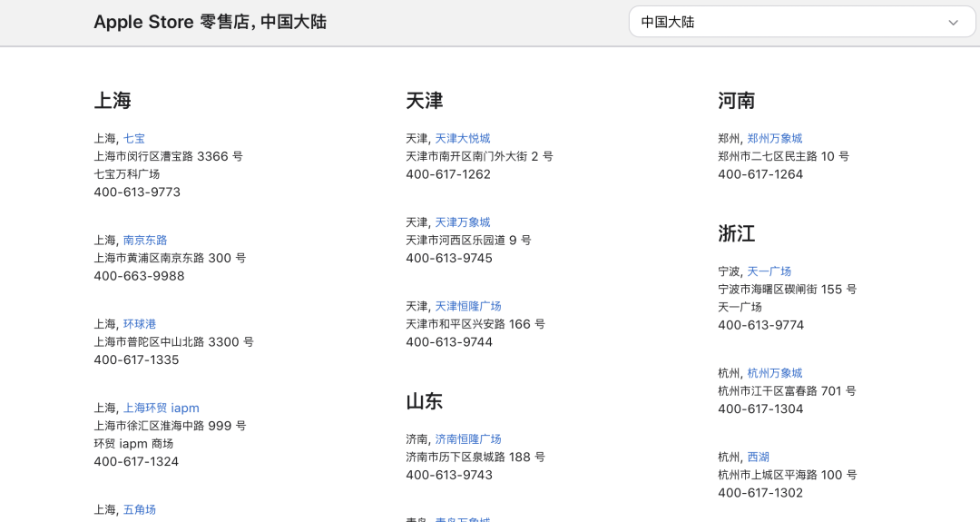Image resolution: width=980 pixels, height=522 pixels.
Task: Click phone number 400-617-1335
Action: click(x=136, y=359)
